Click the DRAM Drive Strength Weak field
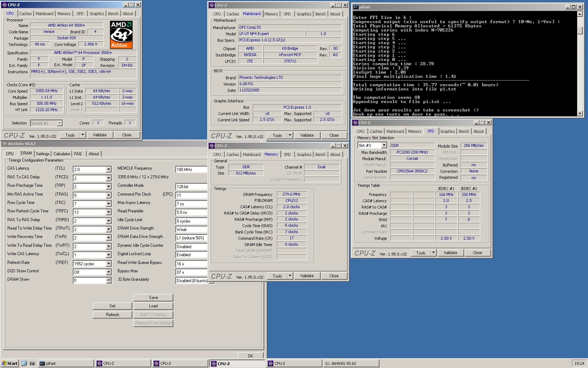Viewport: 588px width, 368px height. click(x=191, y=230)
